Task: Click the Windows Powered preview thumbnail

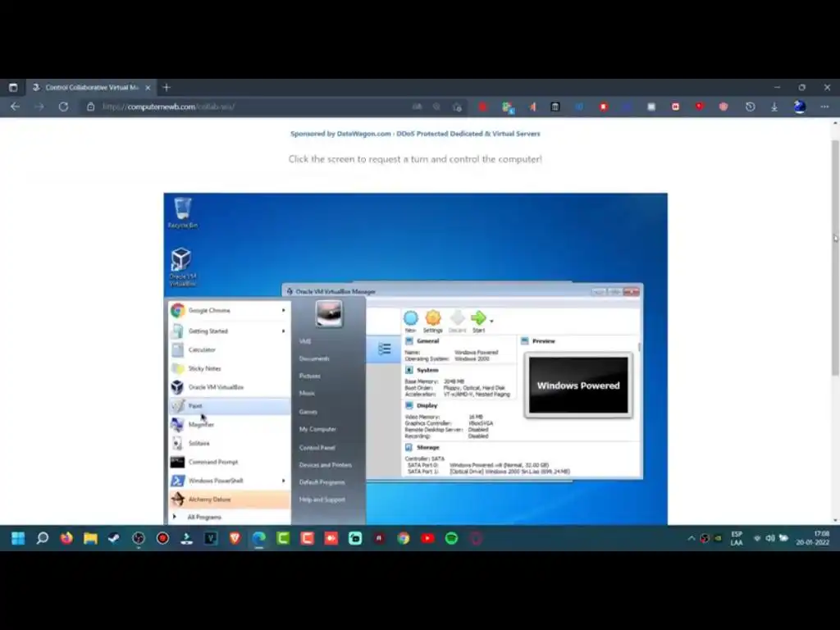Action: pos(578,386)
